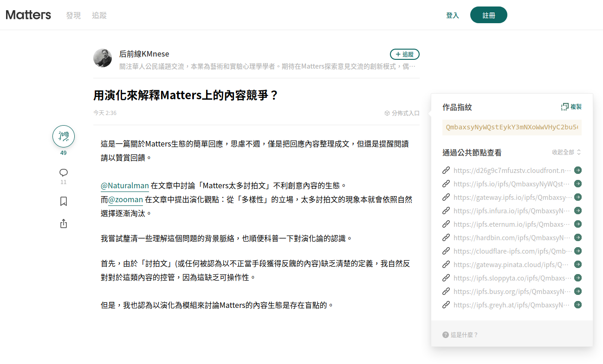Image resolution: width=603 pixels, height=364 pixels.
Task: Click the 註冊 register button
Action: click(x=489, y=15)
